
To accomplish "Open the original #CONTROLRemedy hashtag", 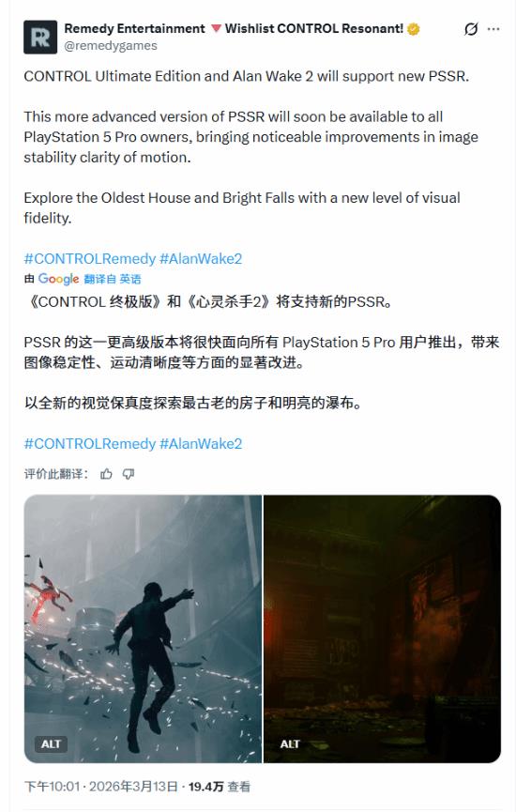I will tap(89, 258).
